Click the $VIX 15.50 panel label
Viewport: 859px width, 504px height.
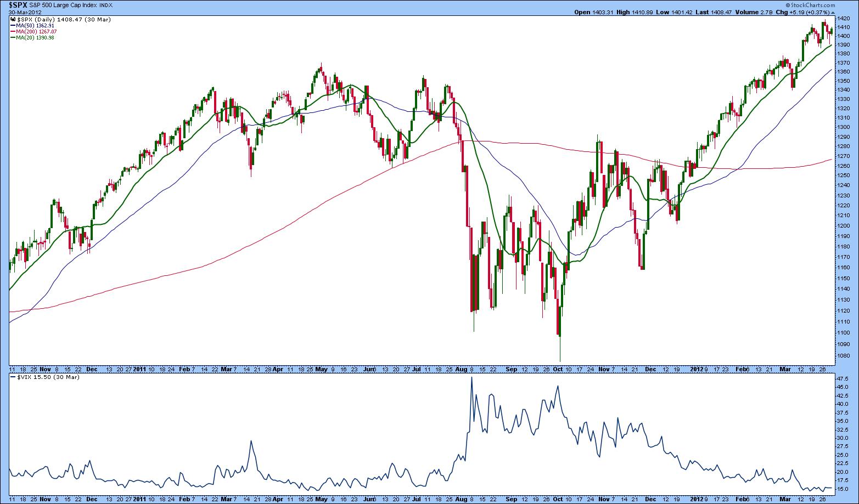pos(35,378)
